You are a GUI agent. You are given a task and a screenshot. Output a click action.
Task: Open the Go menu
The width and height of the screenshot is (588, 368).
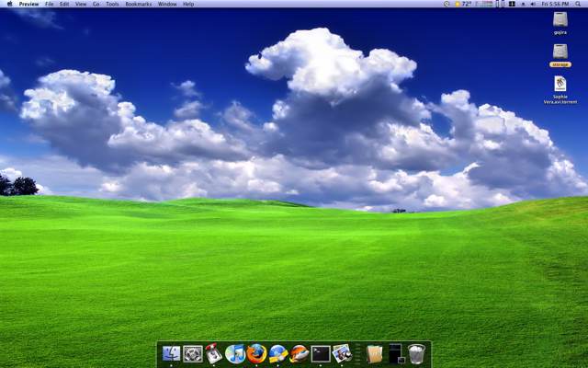click(x=96, y=4)
